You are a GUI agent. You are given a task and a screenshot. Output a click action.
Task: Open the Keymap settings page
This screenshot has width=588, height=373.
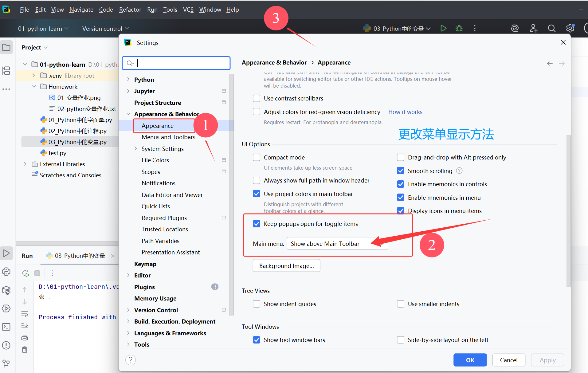(145, 264)
